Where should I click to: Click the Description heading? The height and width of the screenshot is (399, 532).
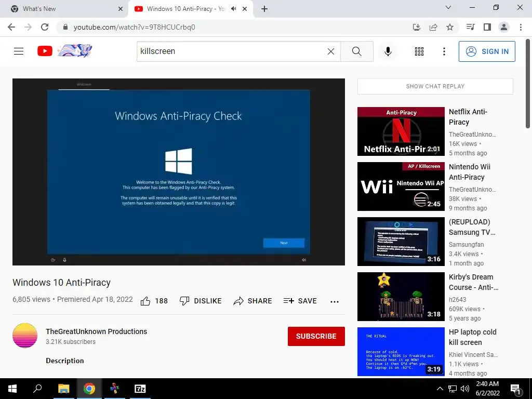pos(65,361)
